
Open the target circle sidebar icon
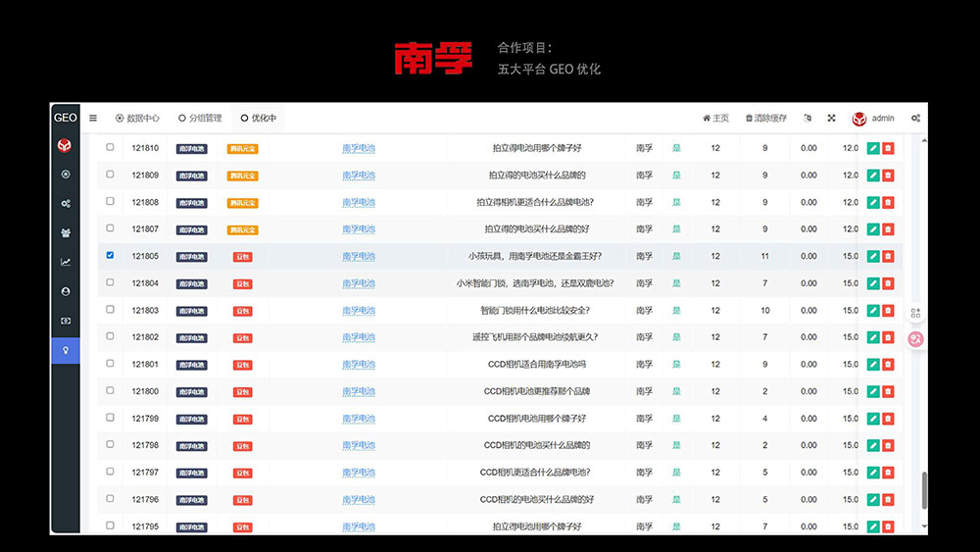66,175
